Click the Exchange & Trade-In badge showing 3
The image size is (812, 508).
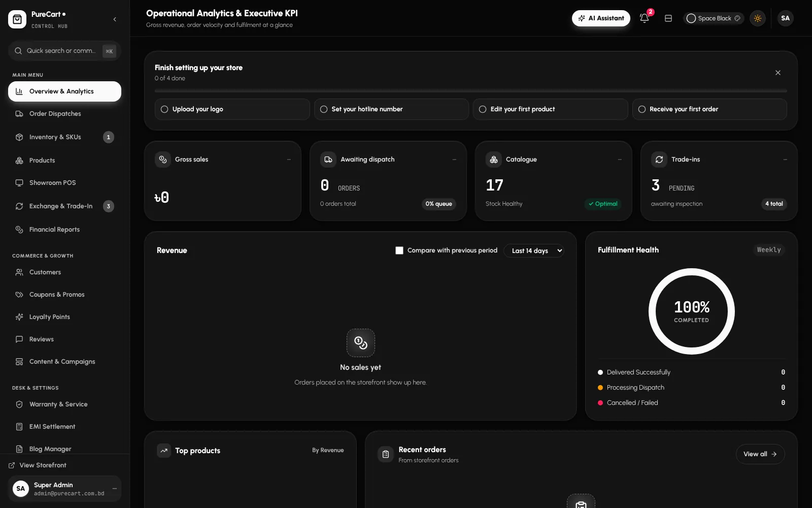pyautogui.click(x=109, y=206)
